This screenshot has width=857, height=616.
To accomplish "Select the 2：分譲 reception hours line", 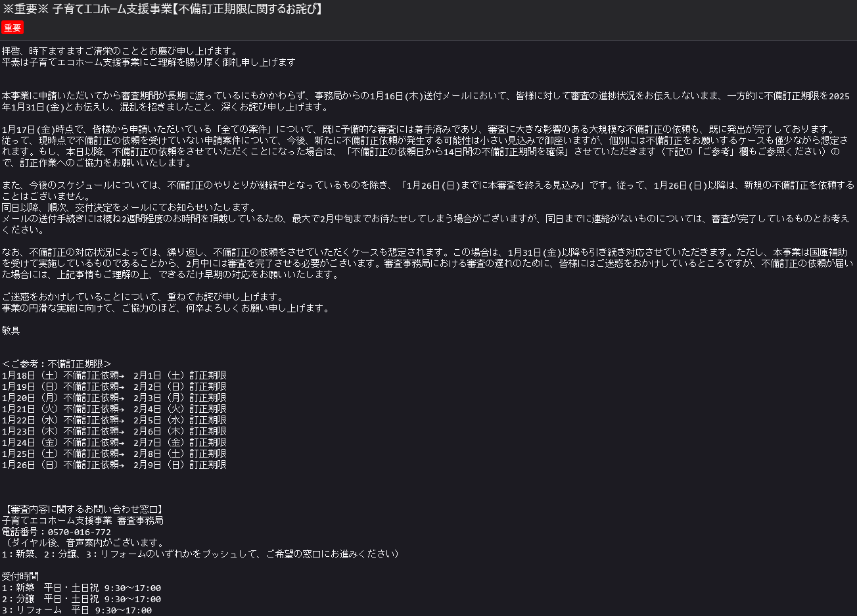I will click(81, 599).
